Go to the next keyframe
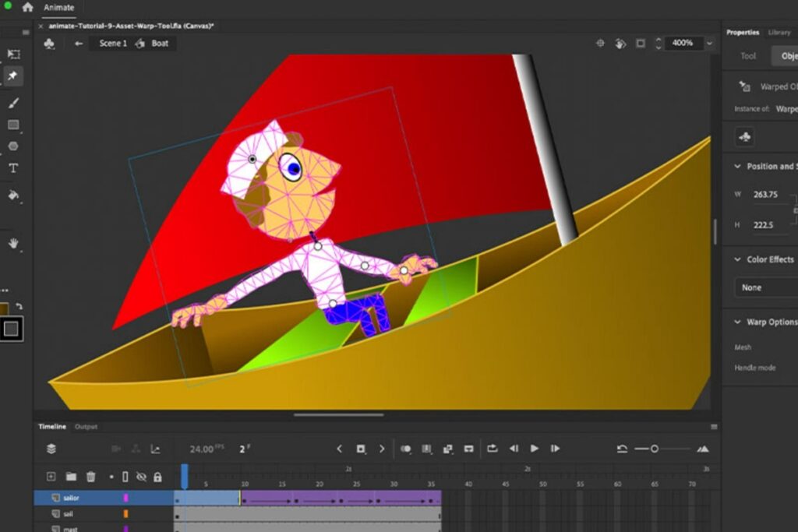The width and height of the screenshot is (798, 532). click(x=382, y=449)
